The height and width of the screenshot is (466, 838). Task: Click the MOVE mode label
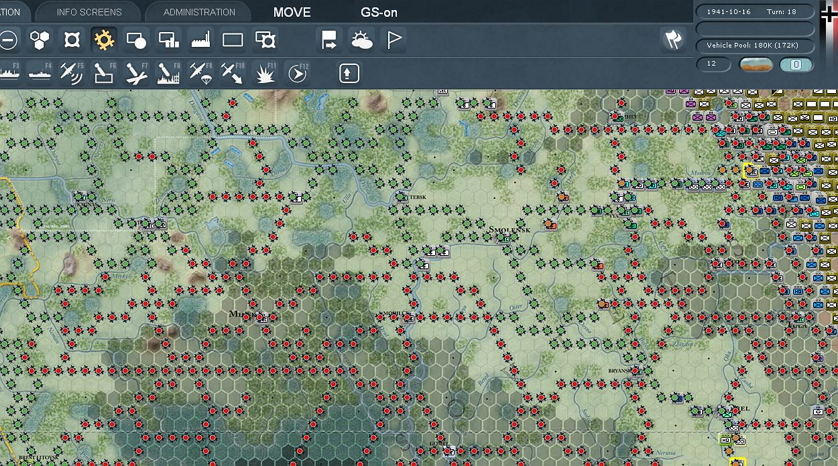tap(292, 12)
